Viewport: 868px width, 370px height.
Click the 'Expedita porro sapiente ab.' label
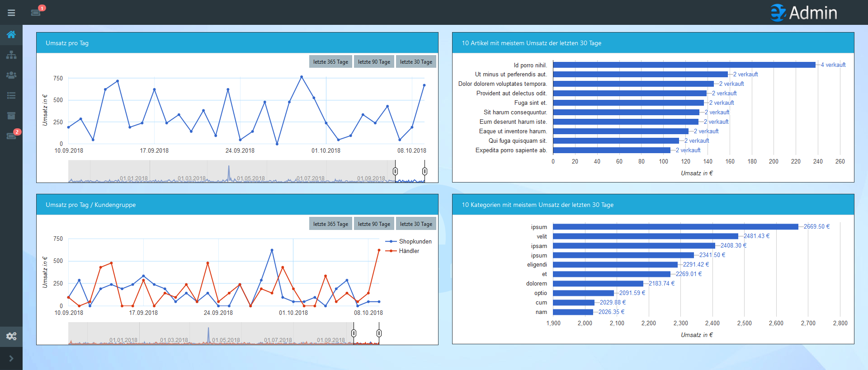511,150
